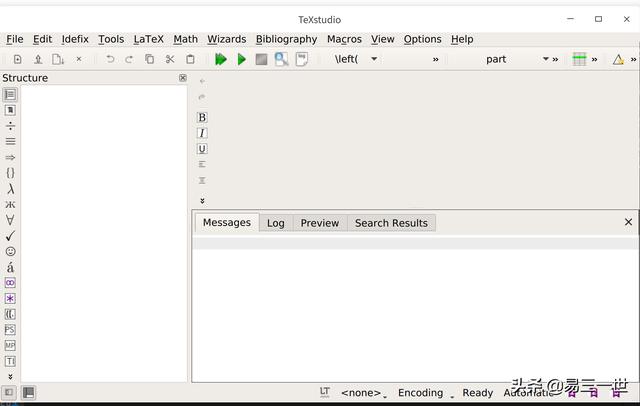Stop compilation with gray square button
640x406 pixels.
coord(261,60)
